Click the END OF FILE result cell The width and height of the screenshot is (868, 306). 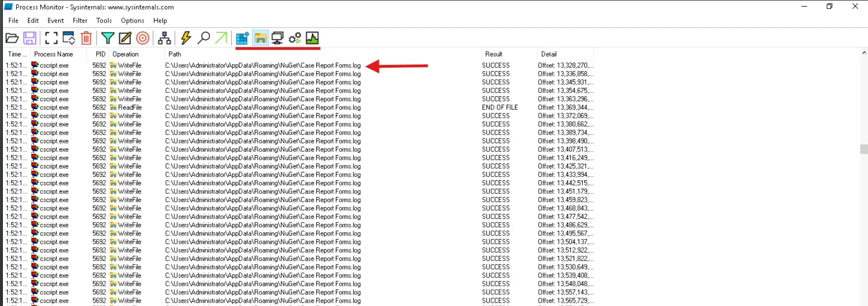point(500,107)
